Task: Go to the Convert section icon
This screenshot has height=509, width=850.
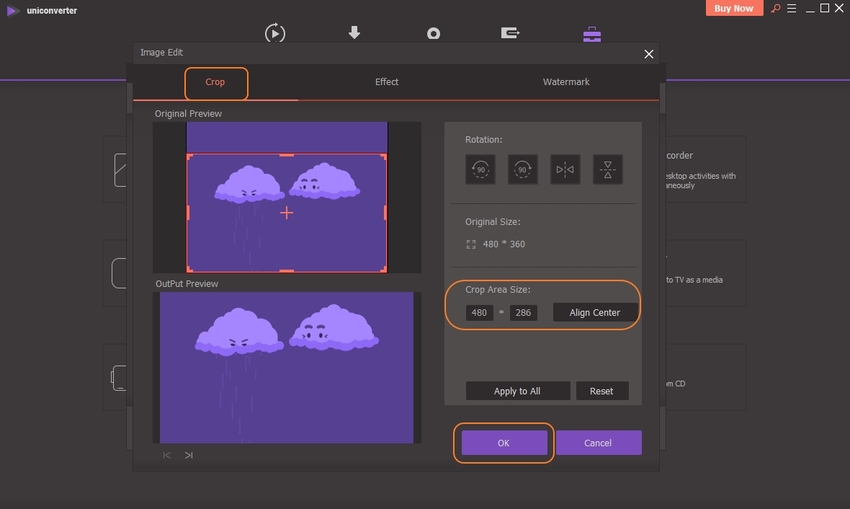Action: [275, 33]
